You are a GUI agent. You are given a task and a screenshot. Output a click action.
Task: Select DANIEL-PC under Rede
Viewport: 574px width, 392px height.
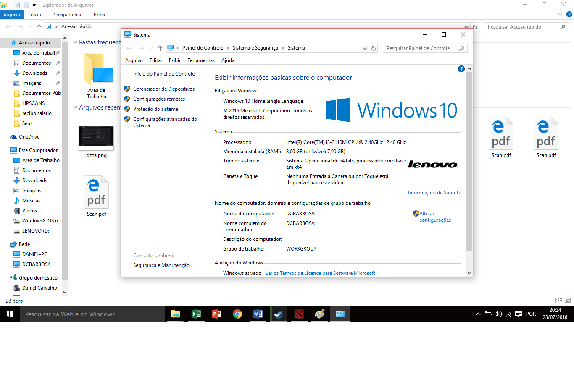35,254
